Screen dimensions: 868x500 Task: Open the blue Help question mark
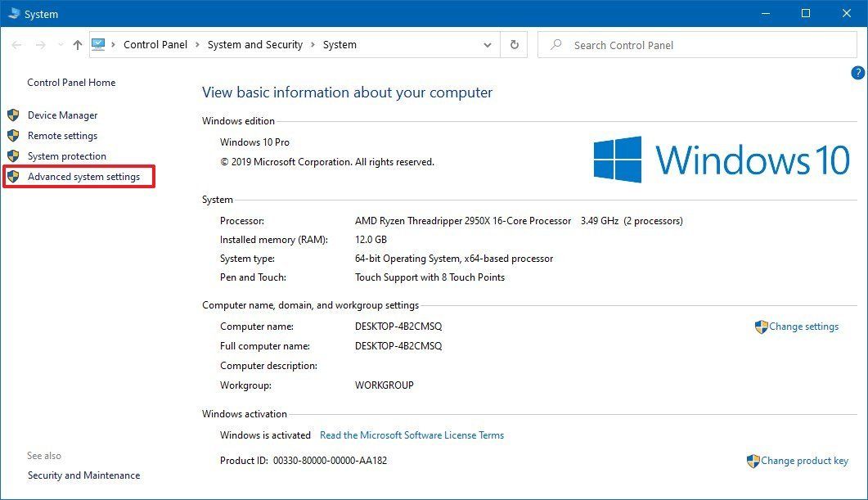(x=857, y=73)
